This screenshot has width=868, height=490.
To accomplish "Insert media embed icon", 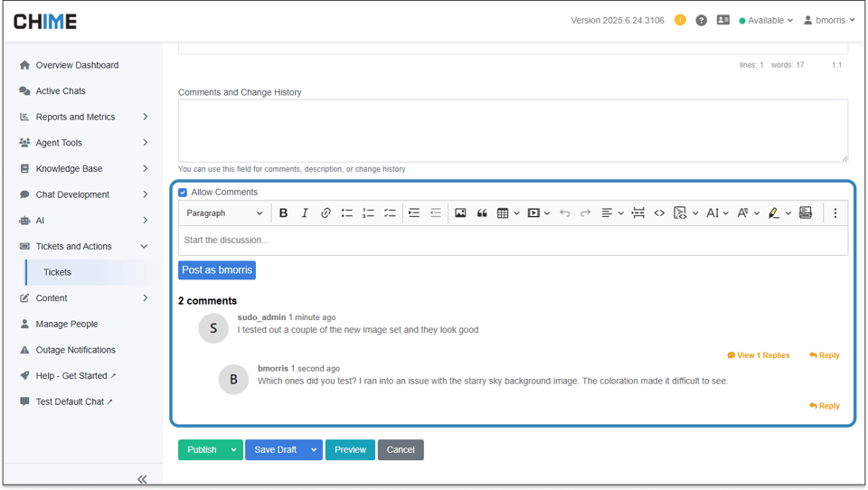I will pyautogui.click(x=533, y=213).
